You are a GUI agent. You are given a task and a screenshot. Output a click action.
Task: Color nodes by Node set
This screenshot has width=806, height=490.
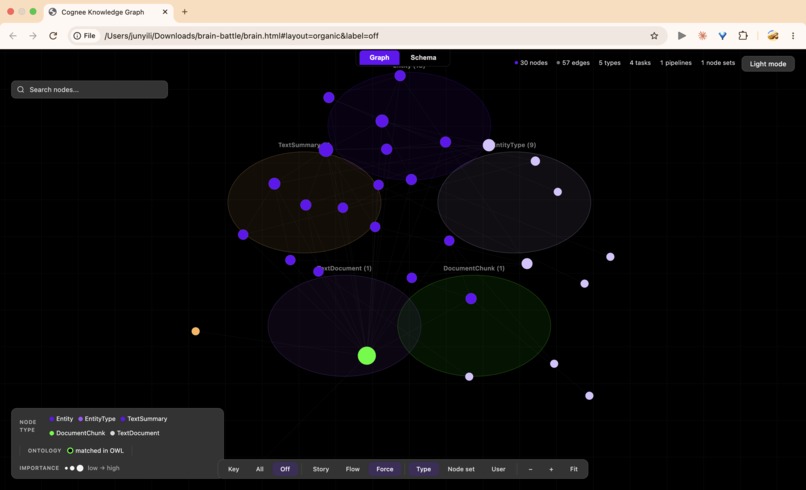[461, 469]
